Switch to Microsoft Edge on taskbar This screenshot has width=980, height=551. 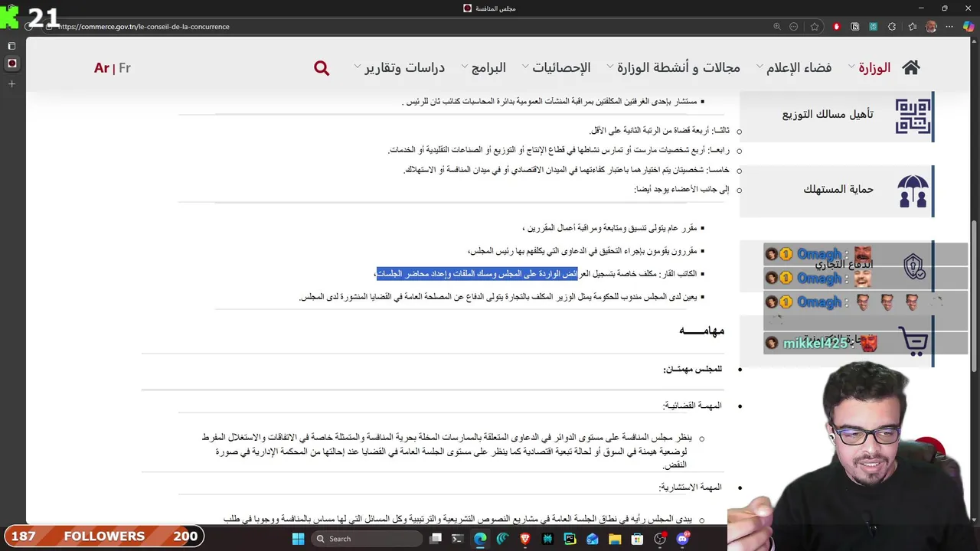480,539
